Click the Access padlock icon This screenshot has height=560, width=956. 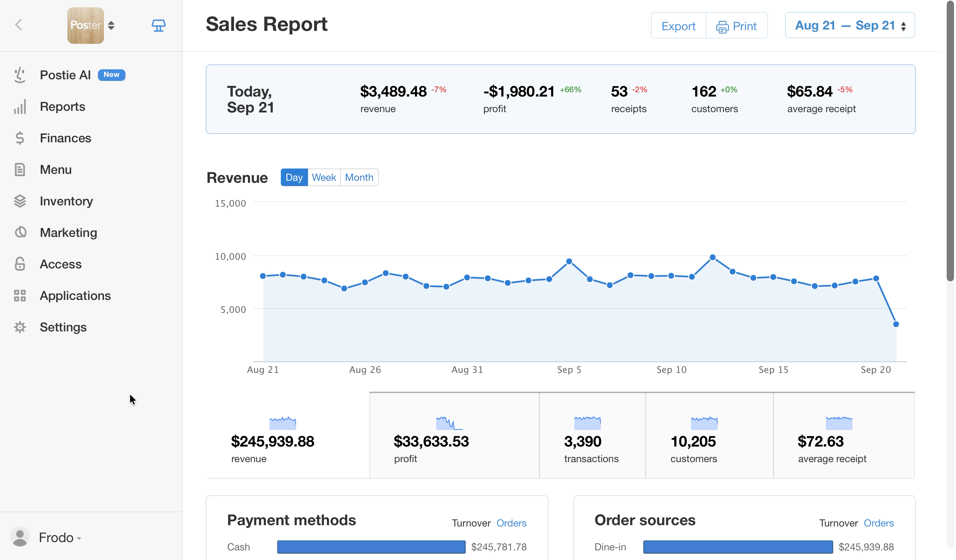coord(20,263)
